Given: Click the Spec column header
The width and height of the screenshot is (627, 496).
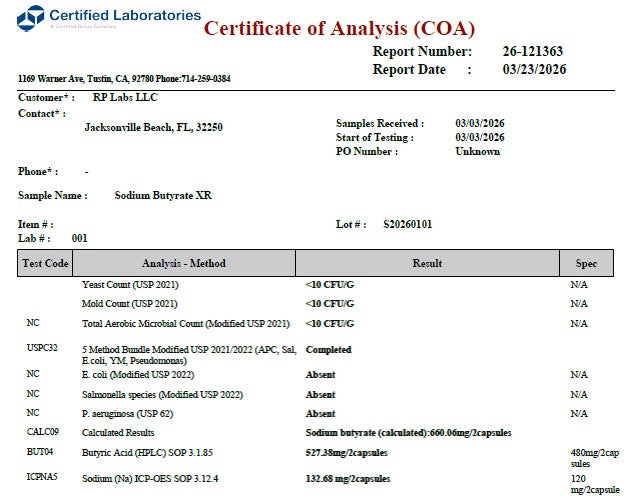Looking at the screenshot, I should tap(586, 263).
